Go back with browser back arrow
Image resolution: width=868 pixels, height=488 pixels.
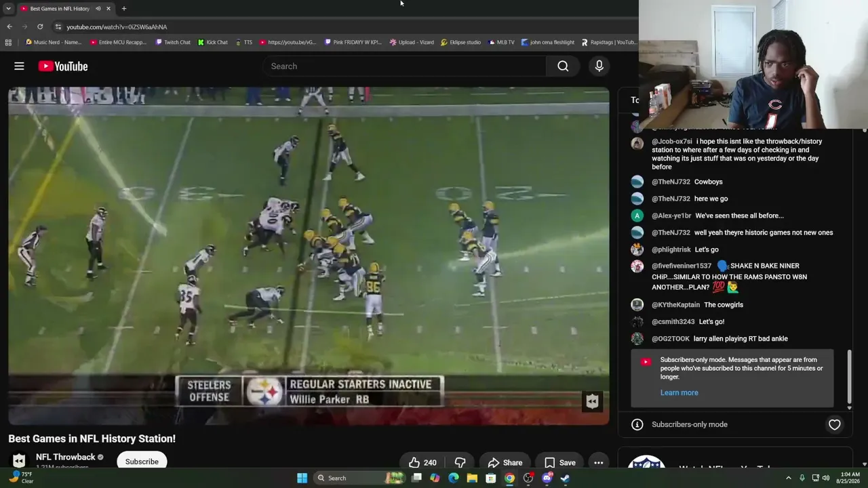9,26
